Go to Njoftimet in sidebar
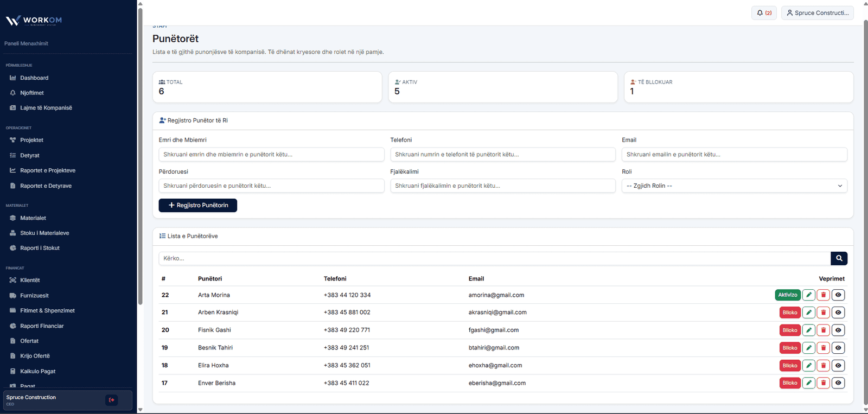868x414 pixels. [x=32, y=93]
